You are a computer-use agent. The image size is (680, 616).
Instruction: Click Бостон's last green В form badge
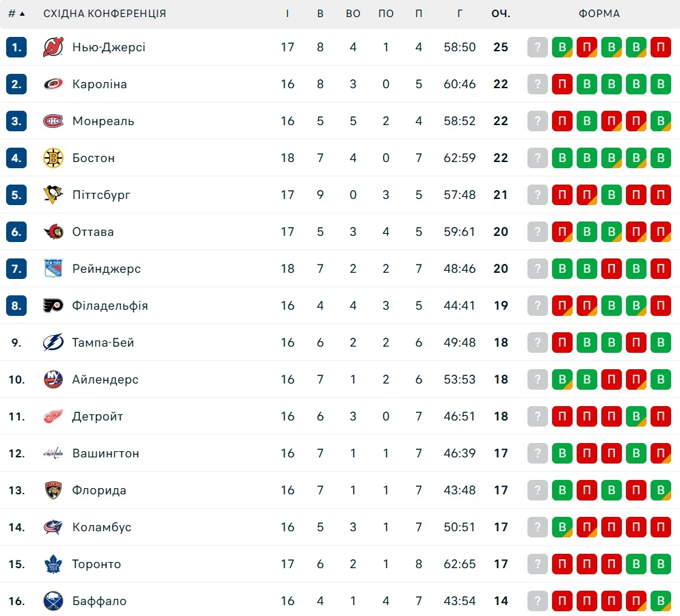pyautogui.click(x=661, y=158)
